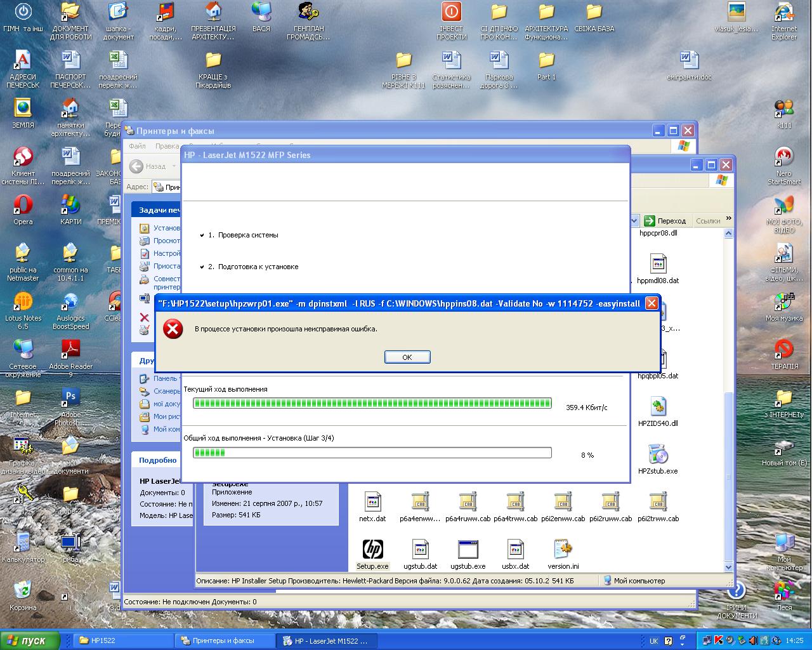Open the Просмотр print queue link
This screenshot has height=650, width=812.
click(160, 241)
